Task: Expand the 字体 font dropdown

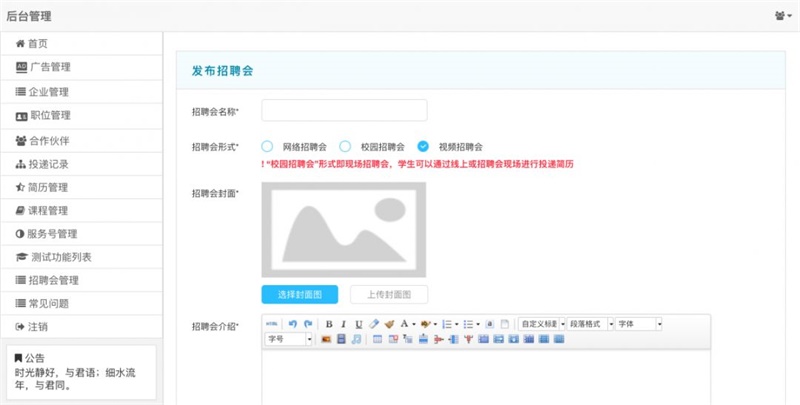Action: pos(639,324)
